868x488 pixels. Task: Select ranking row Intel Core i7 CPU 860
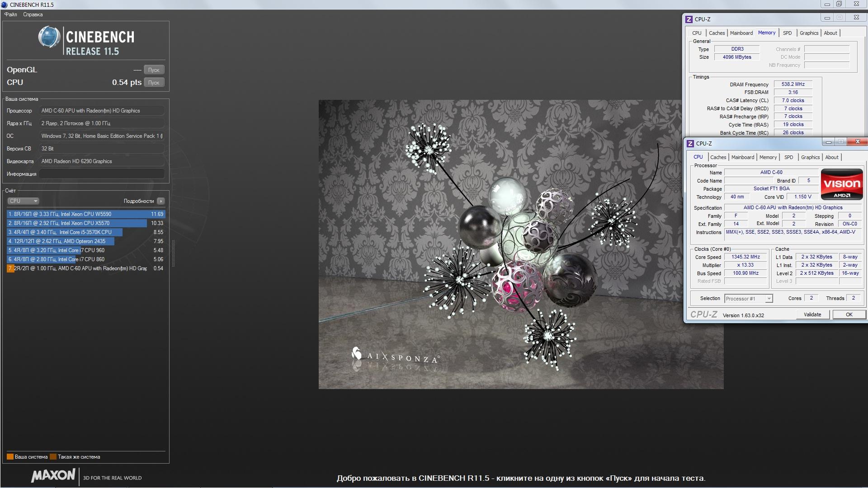86,259
